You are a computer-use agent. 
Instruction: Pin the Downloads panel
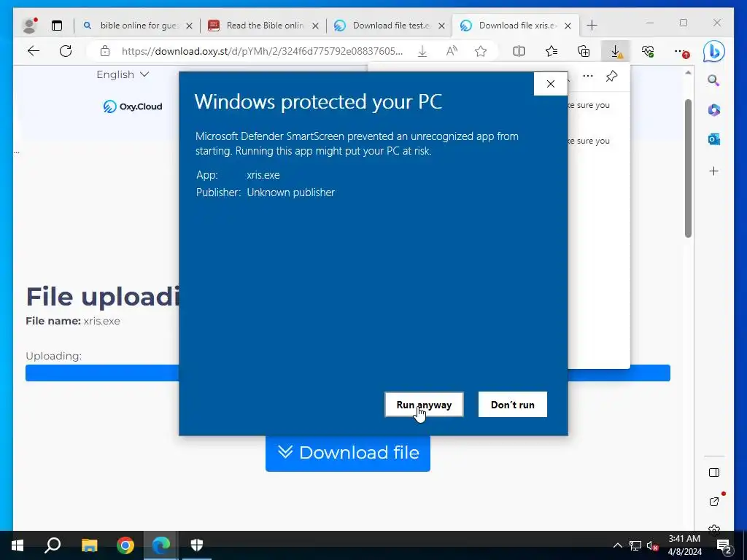[x=612, y=76]
